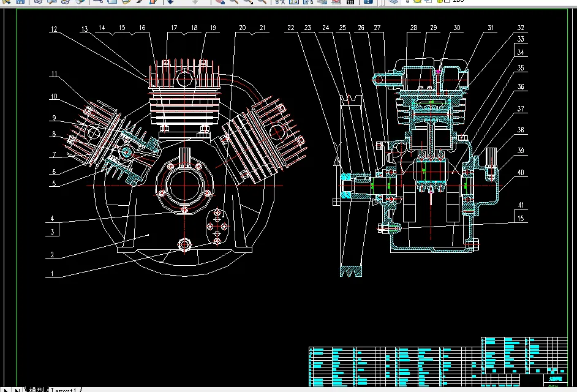Viewport: 577px width, 392px height.
Task: Open the QuickCalc calculator grid icon
Action: coord(350,2)
